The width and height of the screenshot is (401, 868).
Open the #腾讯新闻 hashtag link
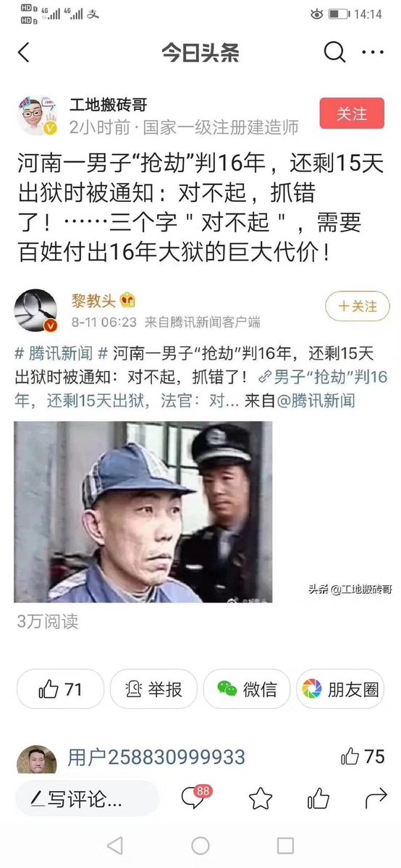coord(53,354)
